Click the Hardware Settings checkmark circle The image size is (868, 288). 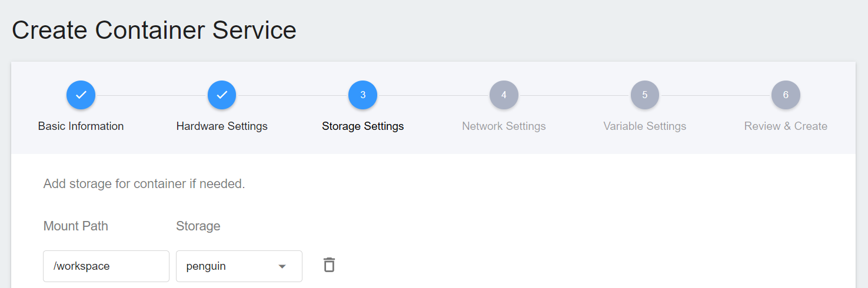tap(222, 95)
